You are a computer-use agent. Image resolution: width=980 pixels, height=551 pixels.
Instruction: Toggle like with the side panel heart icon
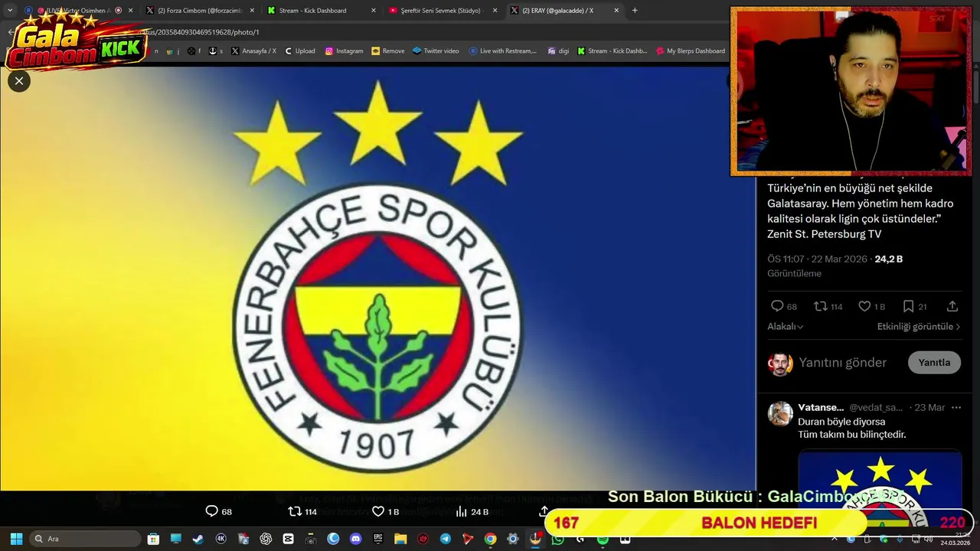click(864, 306)
